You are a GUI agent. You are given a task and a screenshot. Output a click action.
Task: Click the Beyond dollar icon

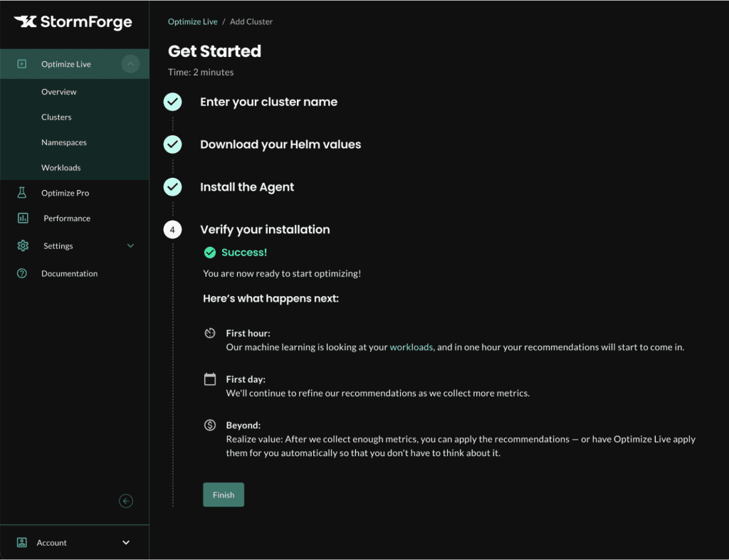pos(210,426)
